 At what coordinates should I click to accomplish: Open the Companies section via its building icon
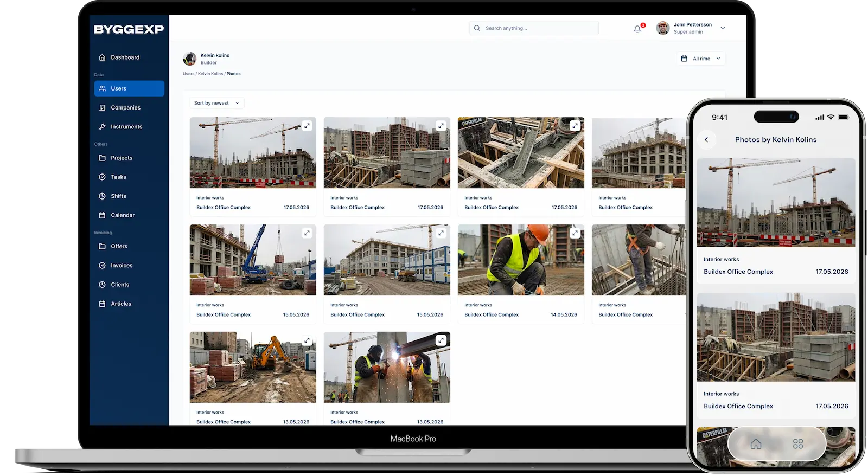coord(102,108)
